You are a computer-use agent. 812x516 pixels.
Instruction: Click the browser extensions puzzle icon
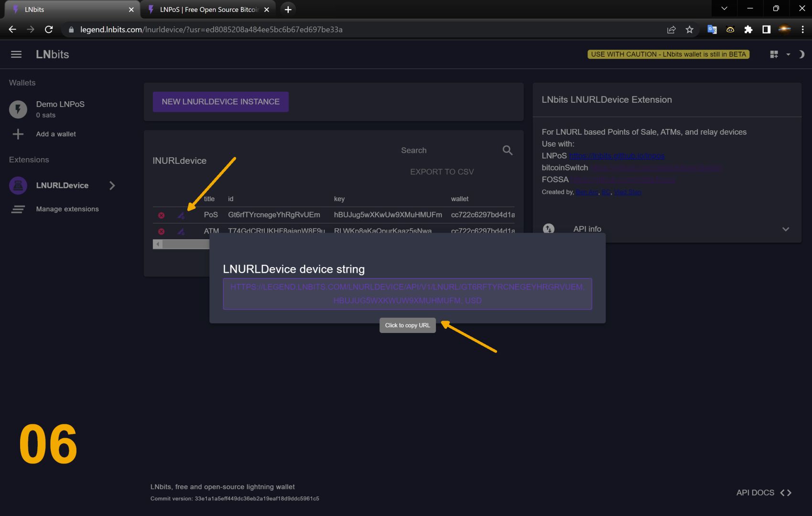748,30
